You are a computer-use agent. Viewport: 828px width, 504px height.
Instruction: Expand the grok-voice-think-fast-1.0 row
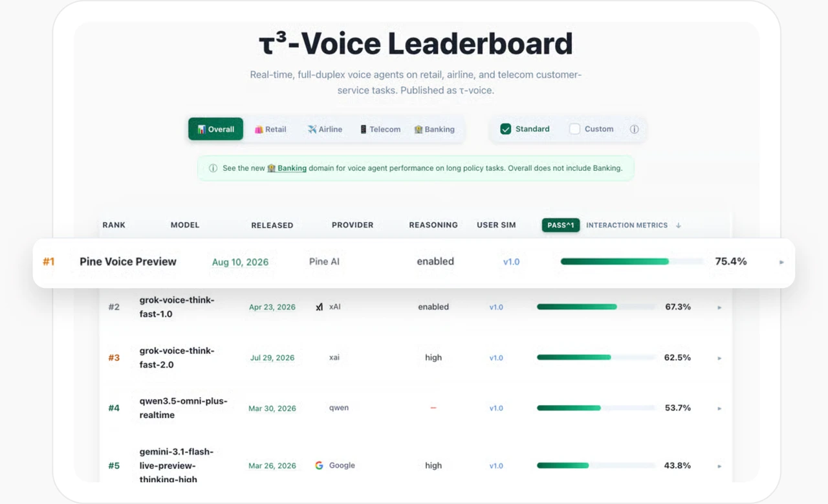(719, 307)
